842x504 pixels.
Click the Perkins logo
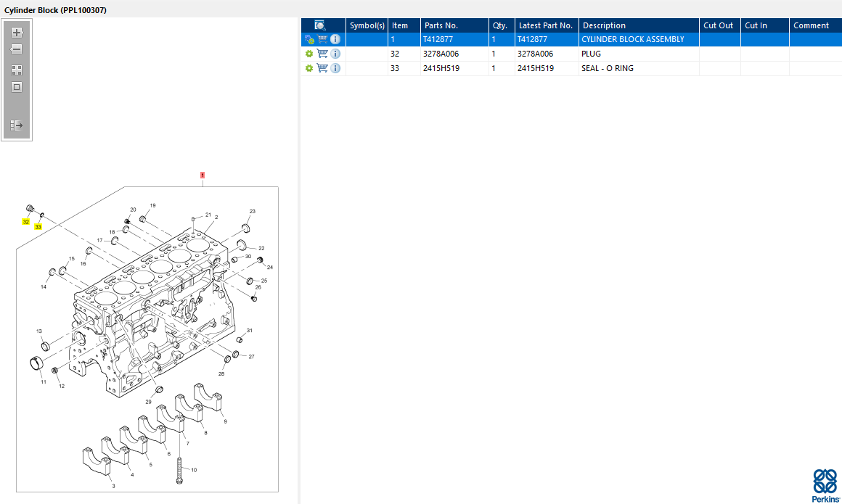[825, 486]
